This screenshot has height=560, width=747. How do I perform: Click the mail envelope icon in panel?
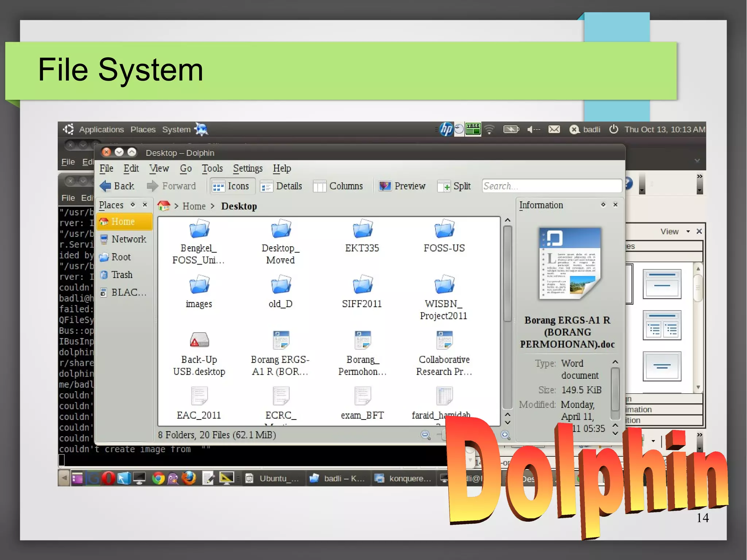pos(554,130)
